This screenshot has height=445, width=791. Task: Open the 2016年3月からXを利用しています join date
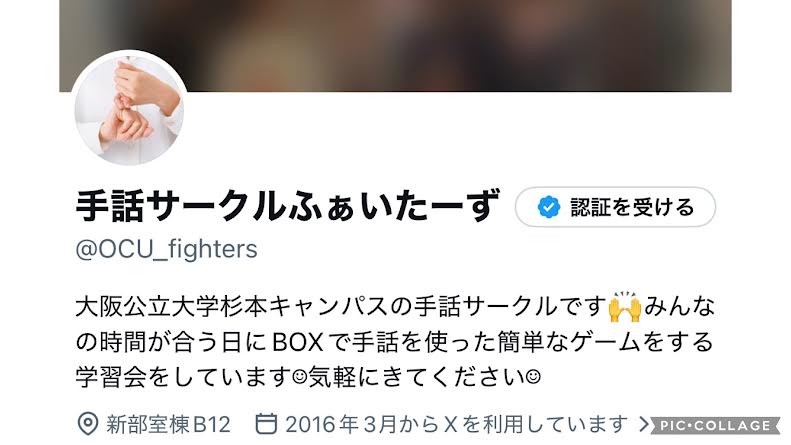pos(457,424)
